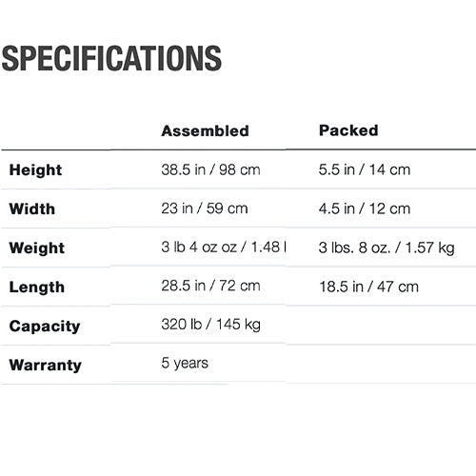Image resolution: width=476 pixels, height=476 pixels.
Task: Select the Packed column header
Action: tap(348, 130)
